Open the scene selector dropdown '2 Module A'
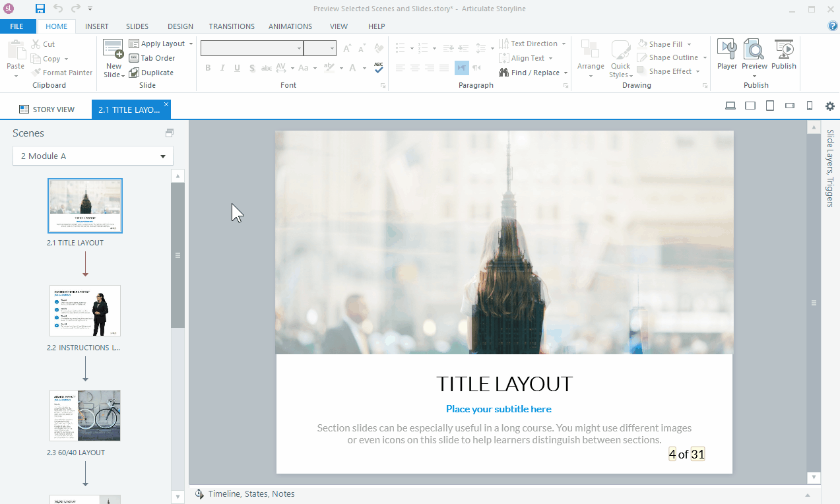840x504 pixels. 93,156
